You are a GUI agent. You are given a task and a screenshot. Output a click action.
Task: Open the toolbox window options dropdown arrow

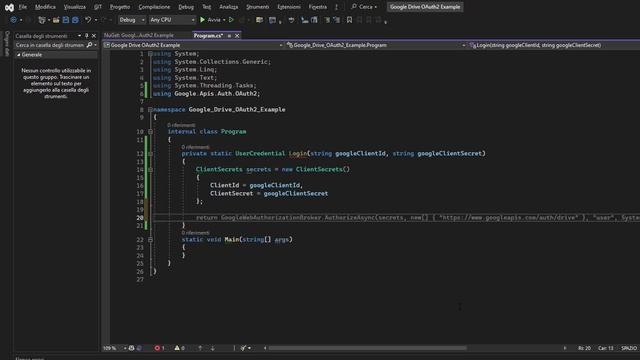[79, 36]
